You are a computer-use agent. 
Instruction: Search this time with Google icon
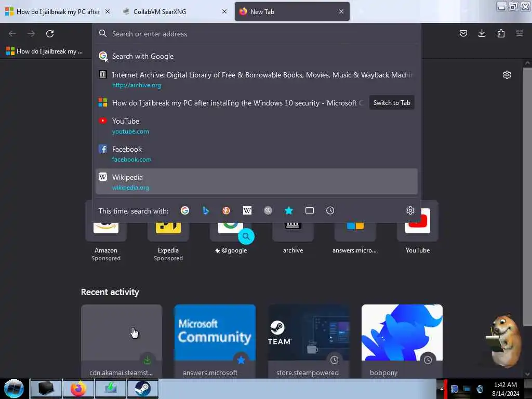(185, 211)
